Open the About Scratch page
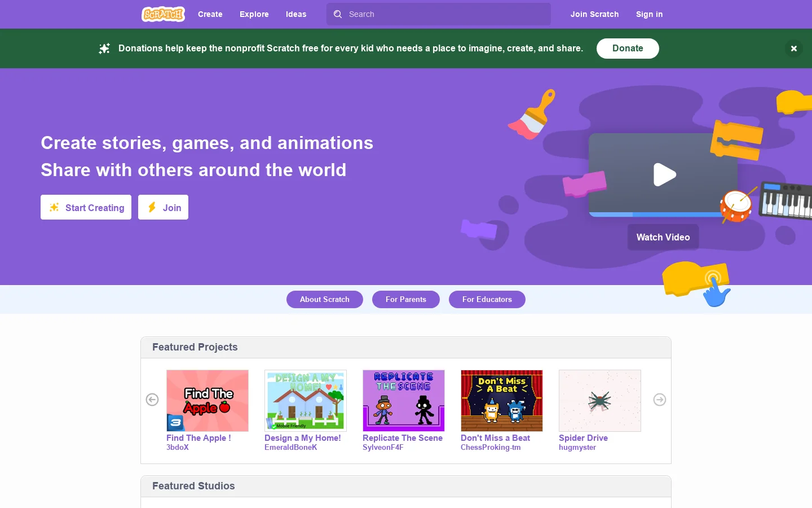812x508 pixels. point(325,299)
